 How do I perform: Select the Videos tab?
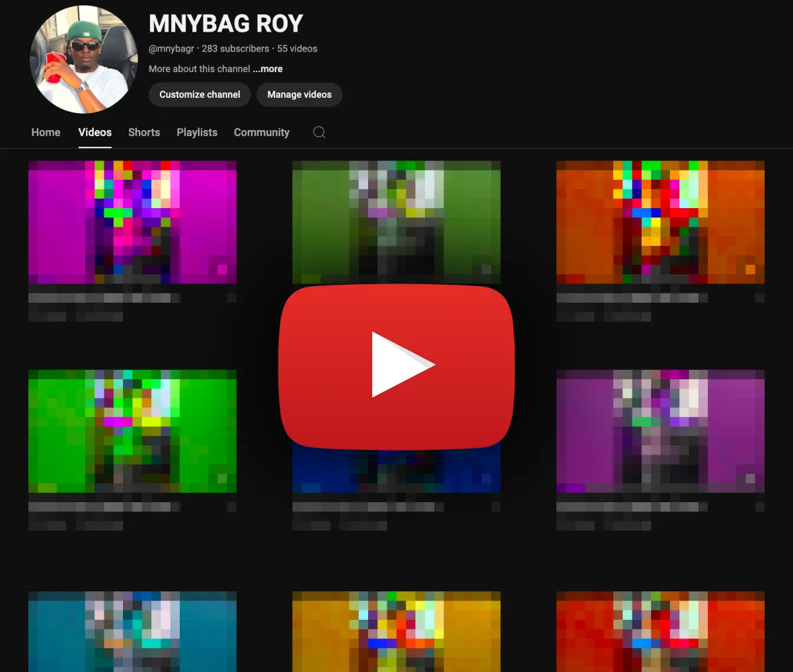tap(95, 132)
